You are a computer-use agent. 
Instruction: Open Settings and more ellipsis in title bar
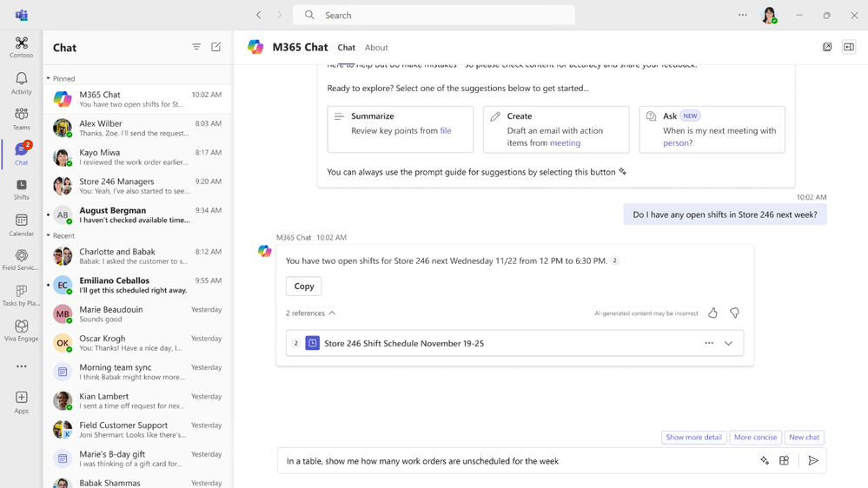click(743, 15)
